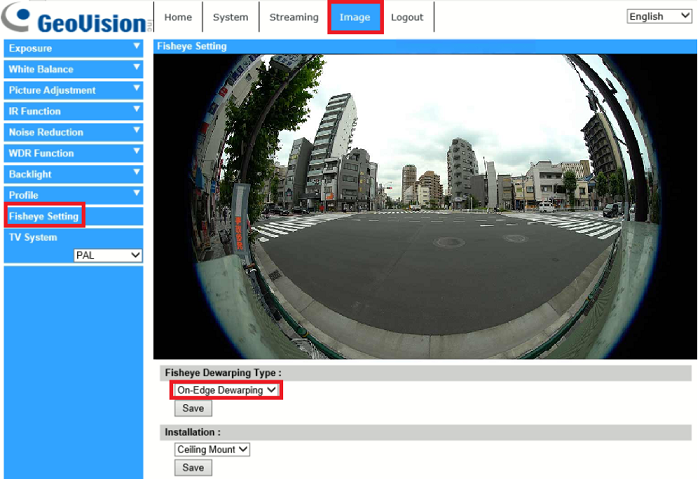Open the WDR Function menu item
This screenshot has width=700, height=479.
click(x=73, y=153)
